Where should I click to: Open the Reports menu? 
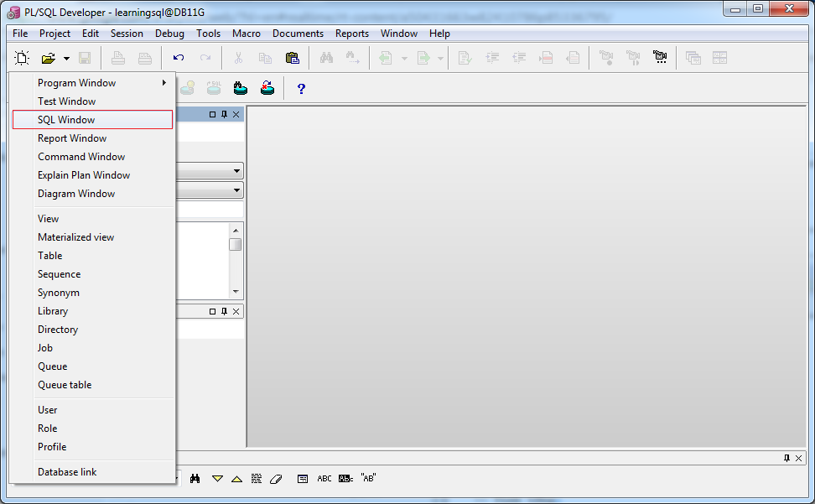point(352,34)
